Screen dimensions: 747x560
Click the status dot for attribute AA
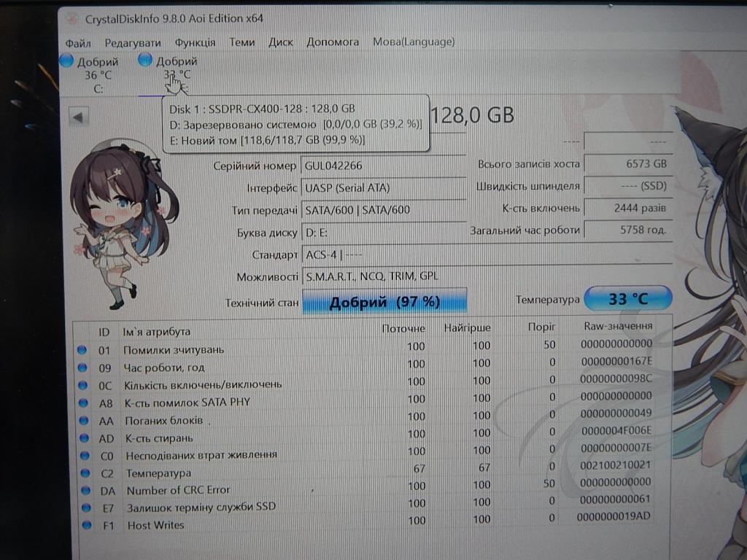(84, 421)
